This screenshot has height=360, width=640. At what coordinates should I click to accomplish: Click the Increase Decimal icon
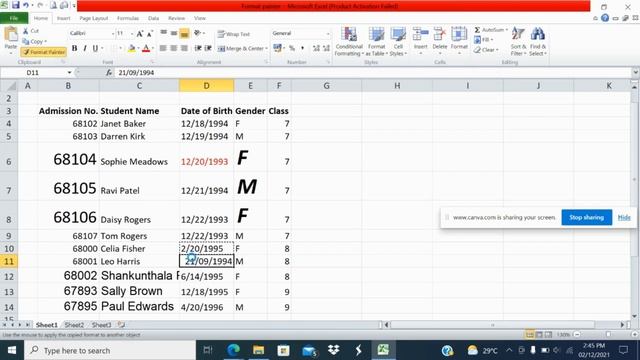[316, 49]
